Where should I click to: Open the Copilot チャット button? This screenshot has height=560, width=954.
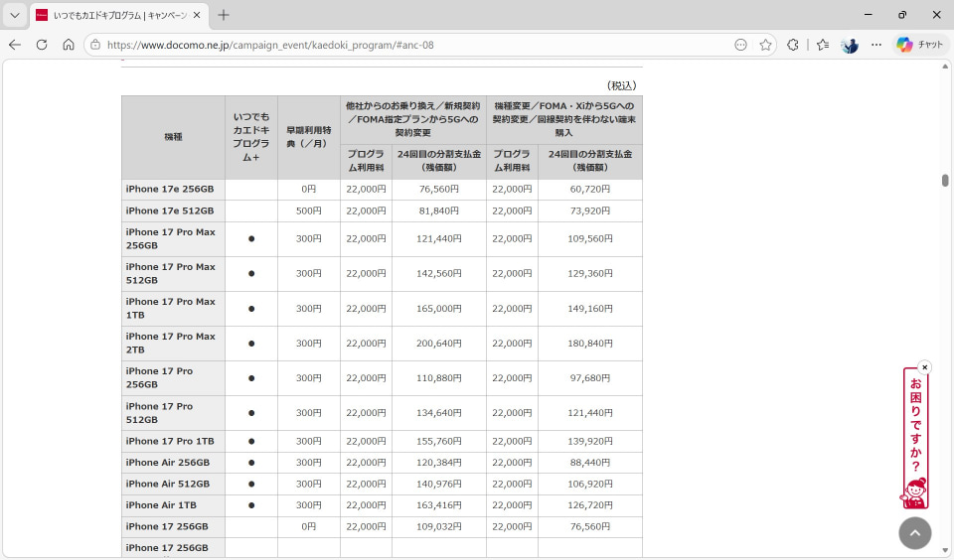point(919,45)
